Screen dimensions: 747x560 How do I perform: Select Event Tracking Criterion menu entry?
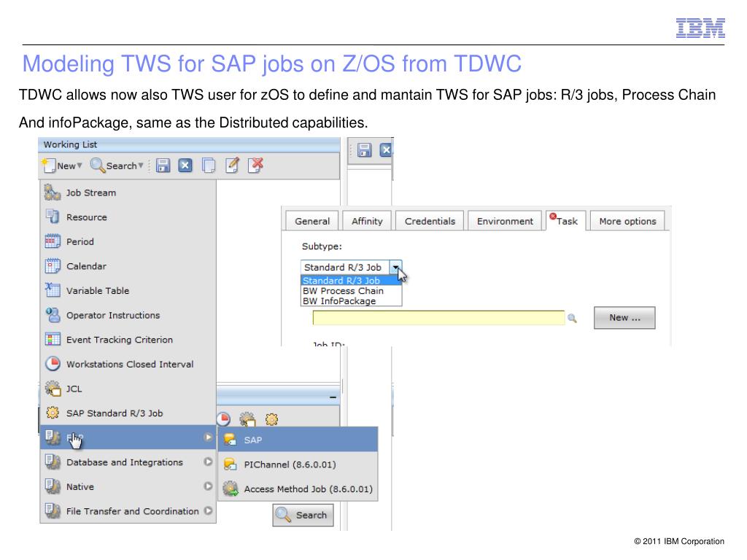[128, 340]
